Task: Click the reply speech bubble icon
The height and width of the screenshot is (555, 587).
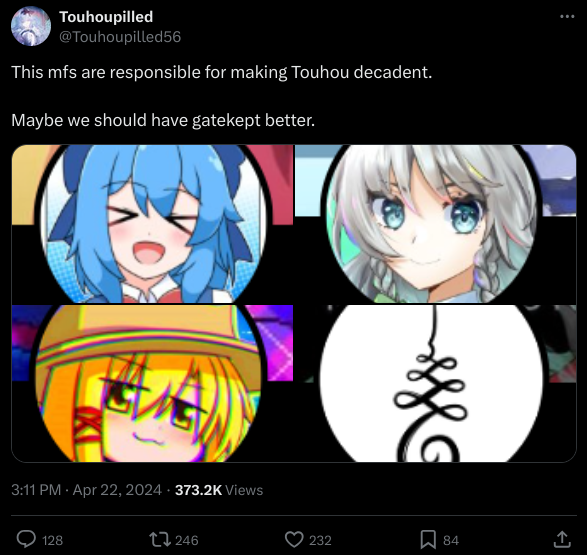Action: point(26,539)
